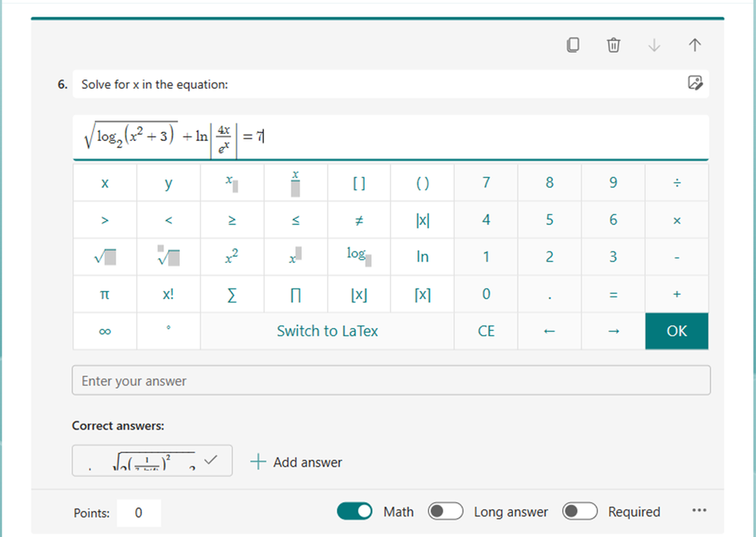Confirm equation with OK button
This screenshot has height=537, width=756.
[677, 331]
